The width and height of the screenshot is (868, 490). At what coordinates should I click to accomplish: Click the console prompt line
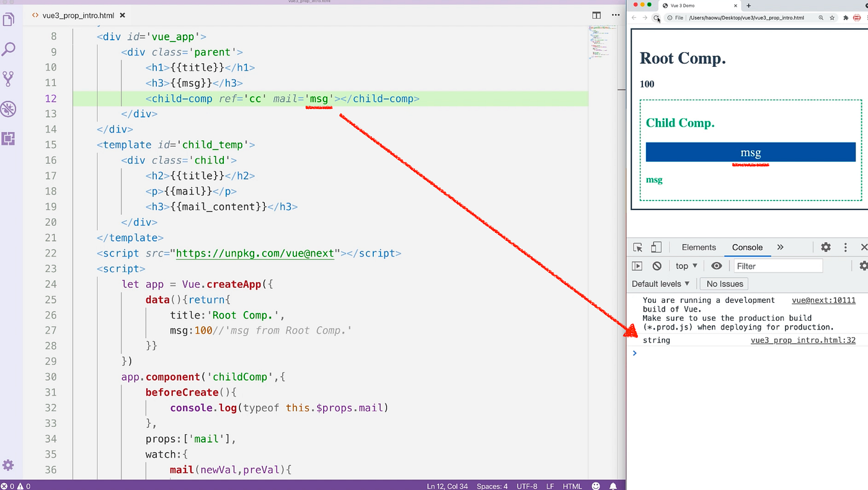pos(747,353)
